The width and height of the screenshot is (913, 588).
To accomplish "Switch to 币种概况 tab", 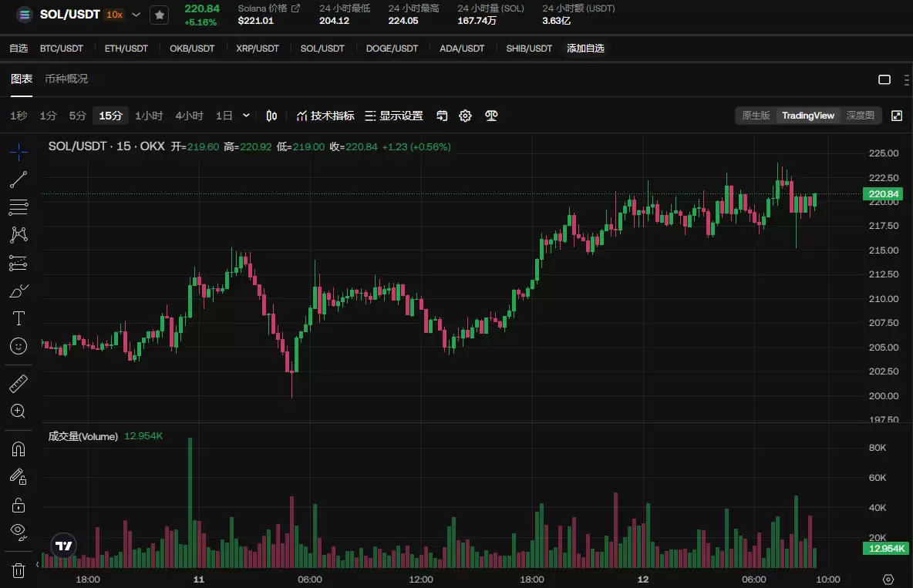I will [x=66, y=79].
